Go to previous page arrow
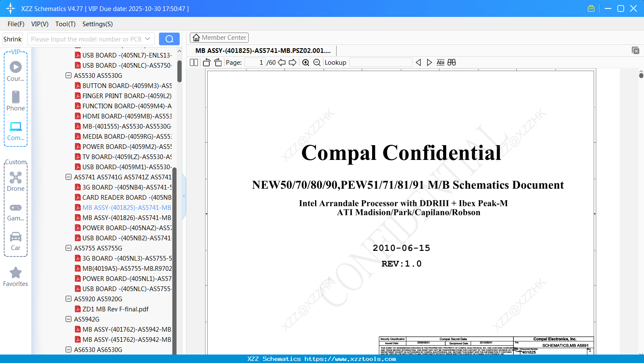 pyautogui.click(x=282, y=63)
